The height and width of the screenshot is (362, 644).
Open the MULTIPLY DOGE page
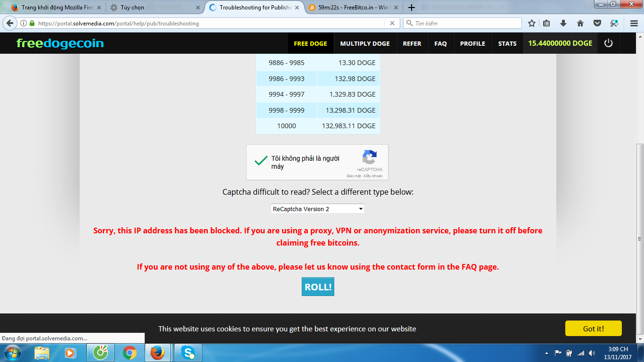click(x=365, y=43)
